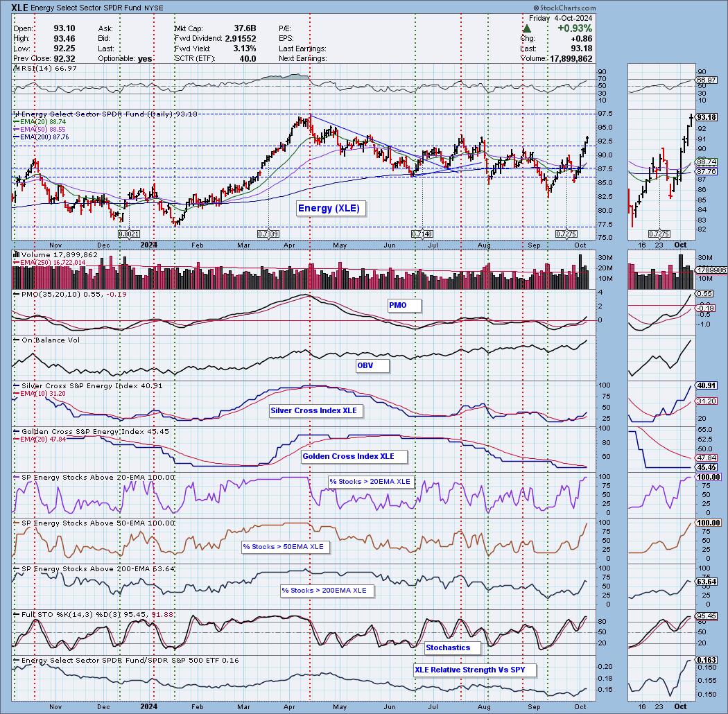Screen dimensions: 728x714
Task: Click the 'Golden Cross Index XLE' label
Action: click(354, 456)
